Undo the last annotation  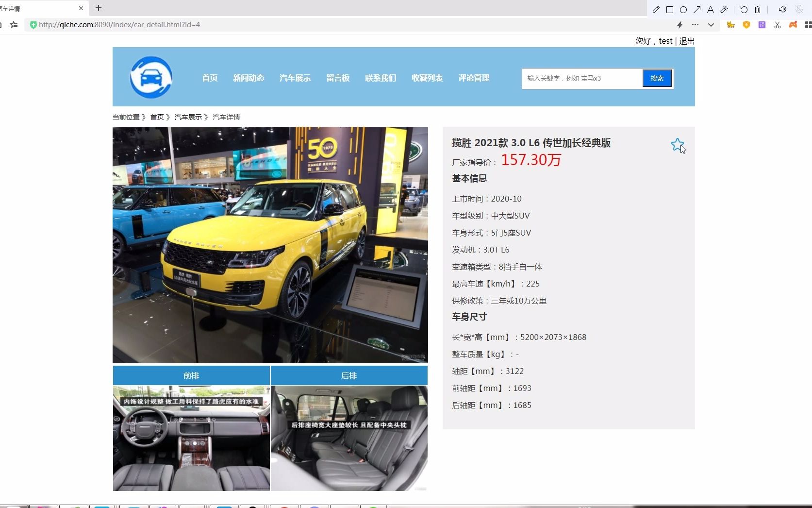click(744, 9)
